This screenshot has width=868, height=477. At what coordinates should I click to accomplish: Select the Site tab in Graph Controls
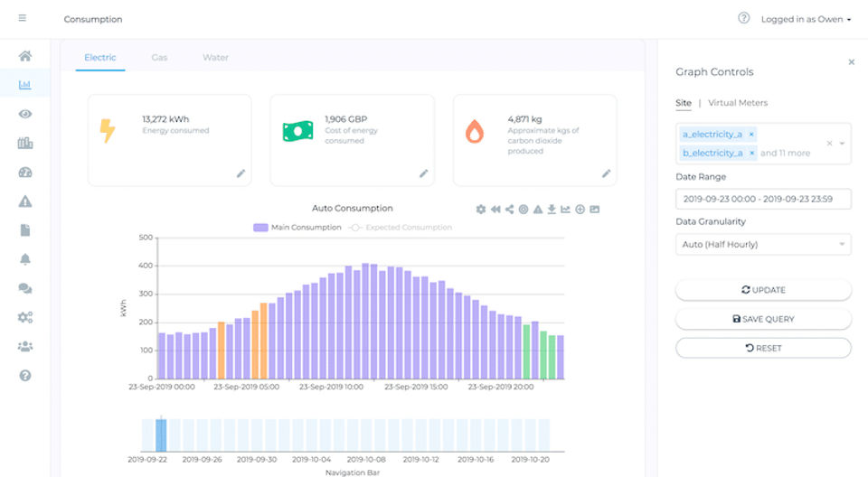[x=684, y=103]
